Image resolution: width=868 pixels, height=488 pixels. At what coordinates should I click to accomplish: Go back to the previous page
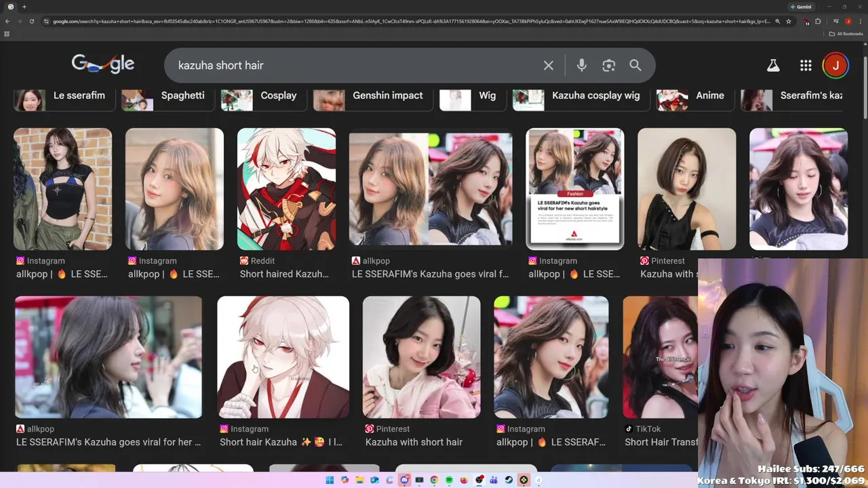pos(7,21)
